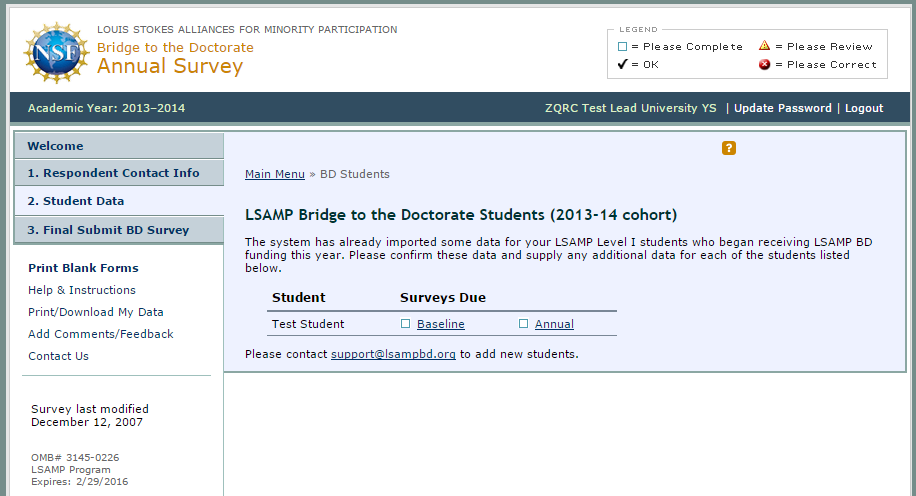
Task: Click the Please Review warning triangle icon
Action: (x=764, y=46)
